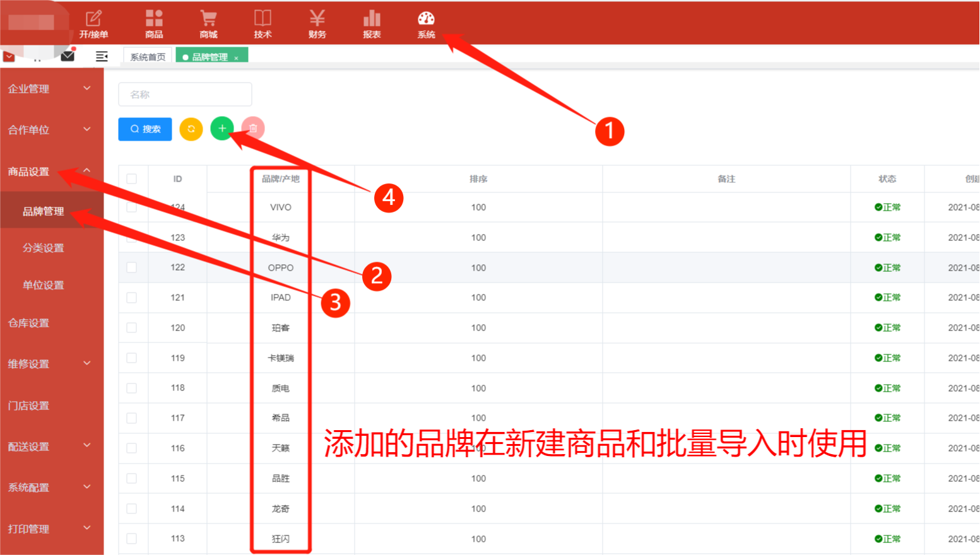Check the row 117 希品 checkbox
980x555 pixels.
132,418
